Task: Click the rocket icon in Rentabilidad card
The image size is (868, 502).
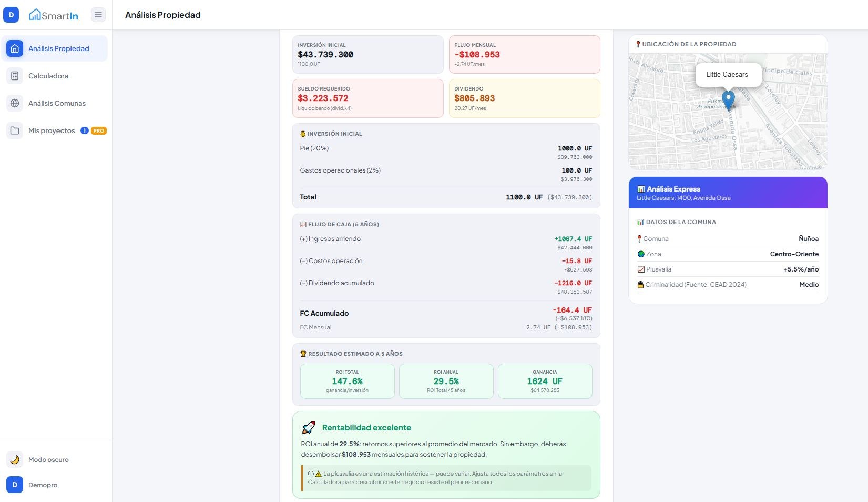Action: pyautogui.click(x=309, y=427)
